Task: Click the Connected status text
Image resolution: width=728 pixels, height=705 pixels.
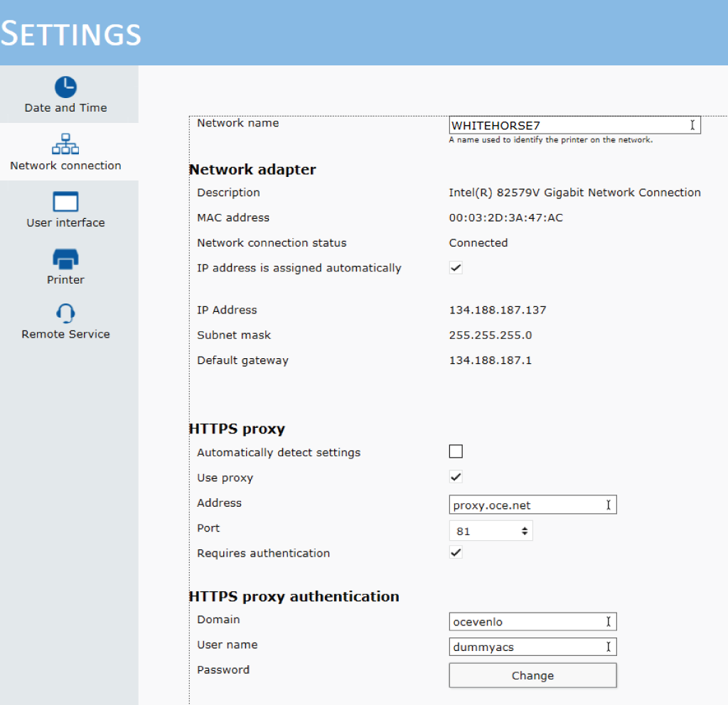Action: pos(478,243)
